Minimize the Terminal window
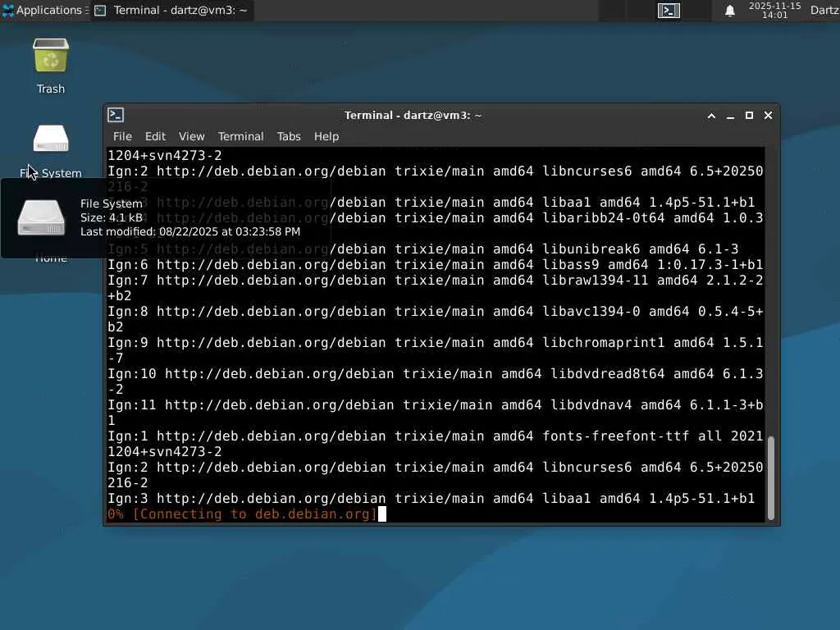 pos(730,116)
